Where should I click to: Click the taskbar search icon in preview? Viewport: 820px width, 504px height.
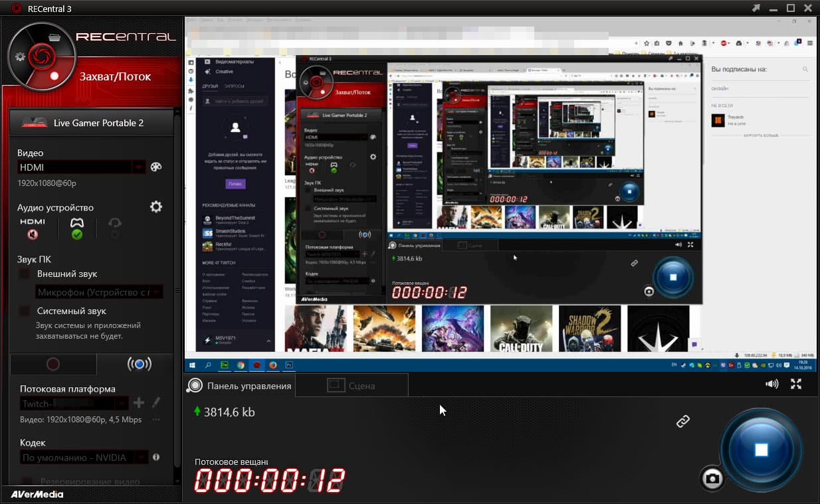coord(209,365)
